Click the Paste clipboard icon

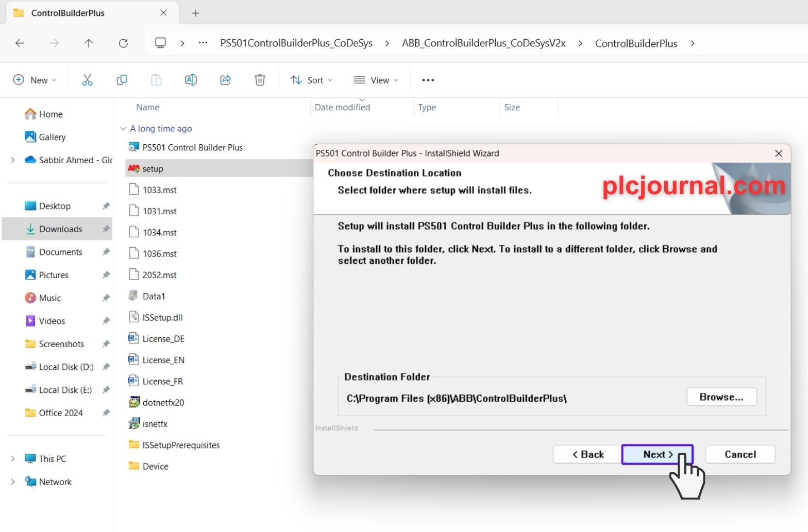click(156, 80)
